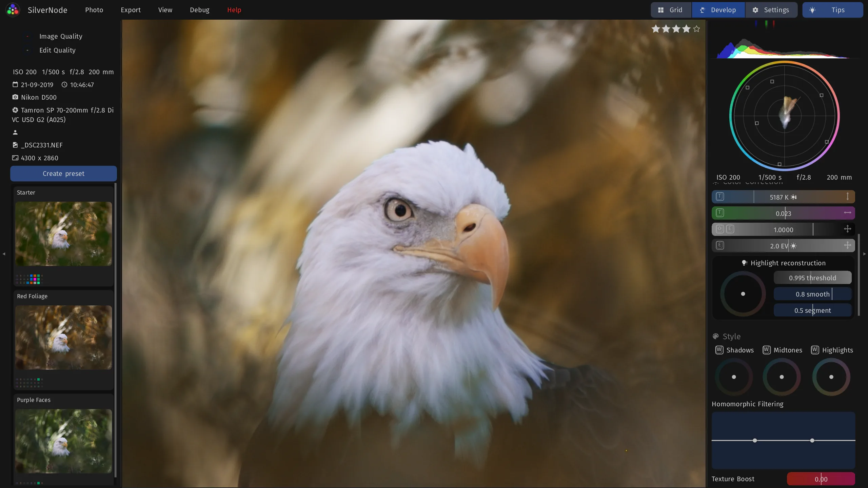Click the Shadows color wheel
Image resolution: width=868 pixels, height=488 pixels.
(x=734, y=377)
